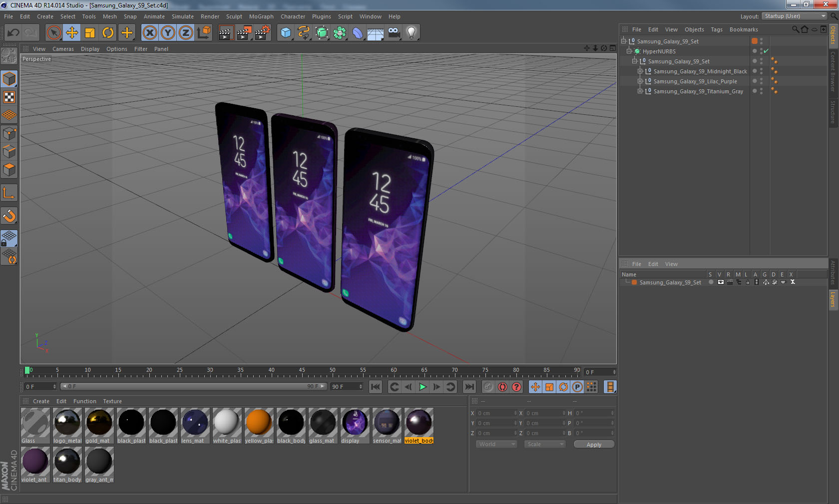Add a floor environment object

[376, 33]
